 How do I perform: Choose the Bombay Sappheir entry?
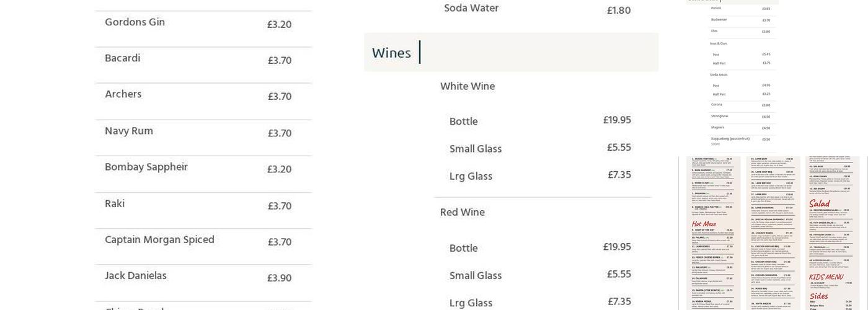[146, 167]
